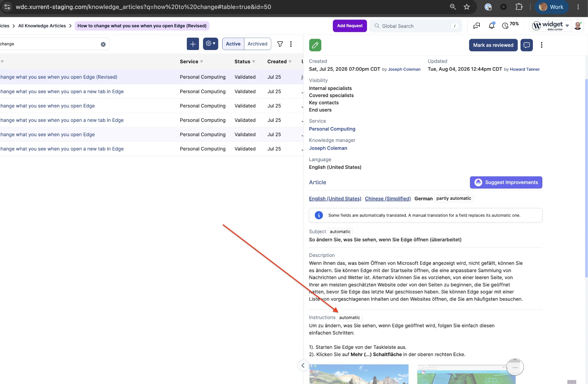Sort the list by the Created column
Screen dimensions: 588x384
pos(279,62)
